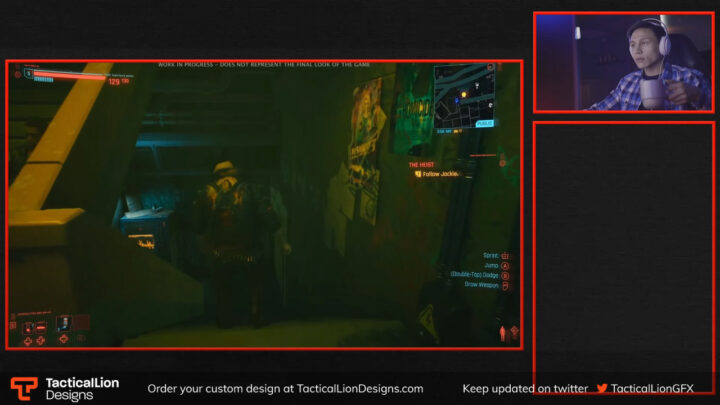Click the Draw Weapon control hint
The image size is (720, 405).
pyautogui.click(x=486, y=285)
